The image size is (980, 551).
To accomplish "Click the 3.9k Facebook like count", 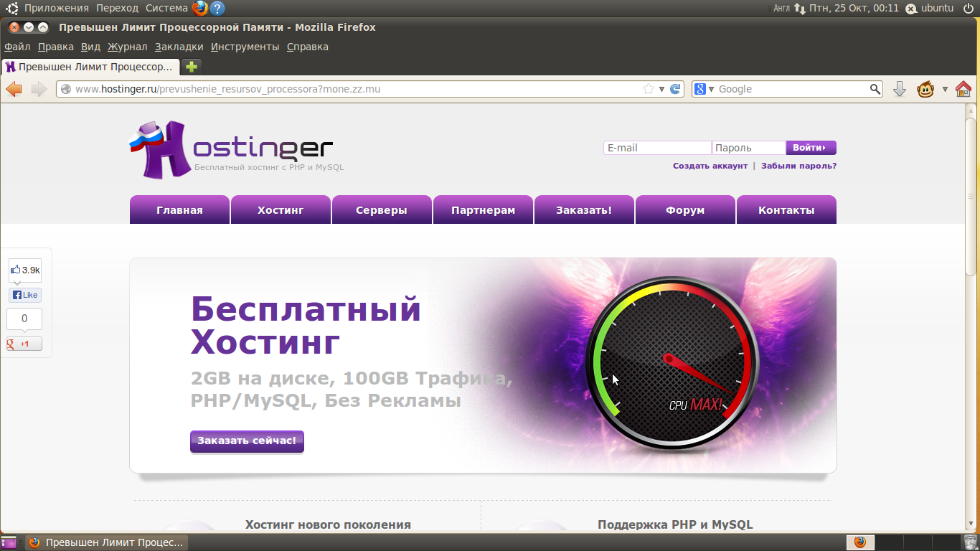I will (25, 270).
